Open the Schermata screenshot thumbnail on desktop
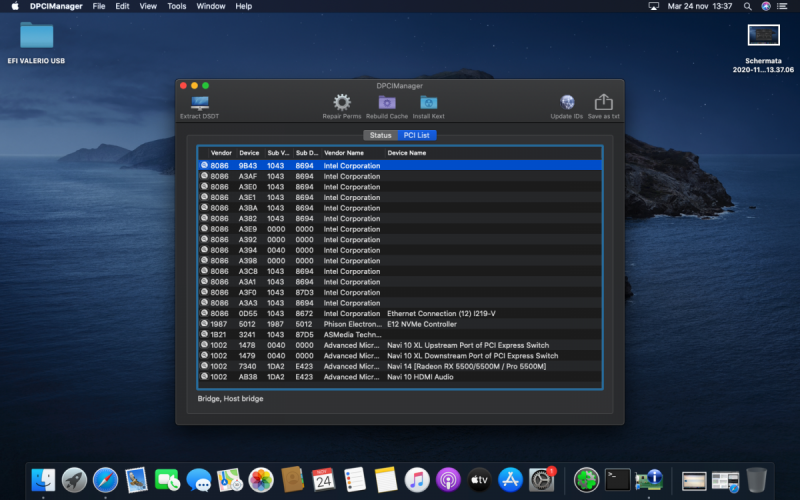The height and width of the screenshot is (500, 800). [x=763, y=36]
